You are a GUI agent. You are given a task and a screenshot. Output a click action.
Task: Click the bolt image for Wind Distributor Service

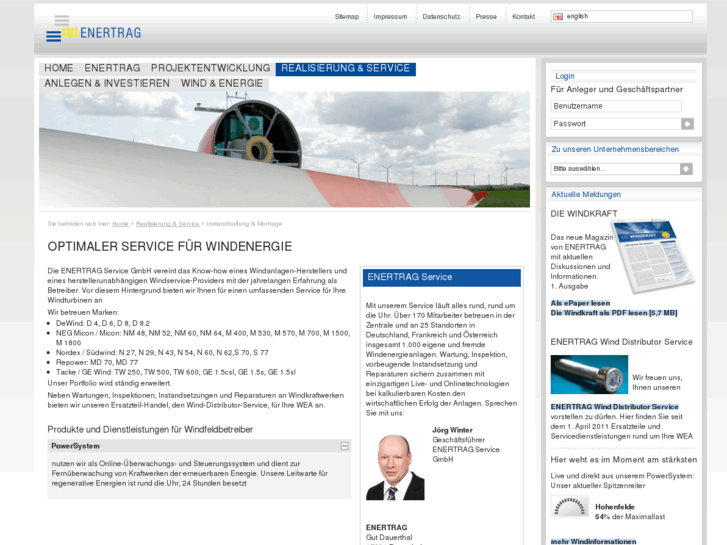[x=589, y=375]
